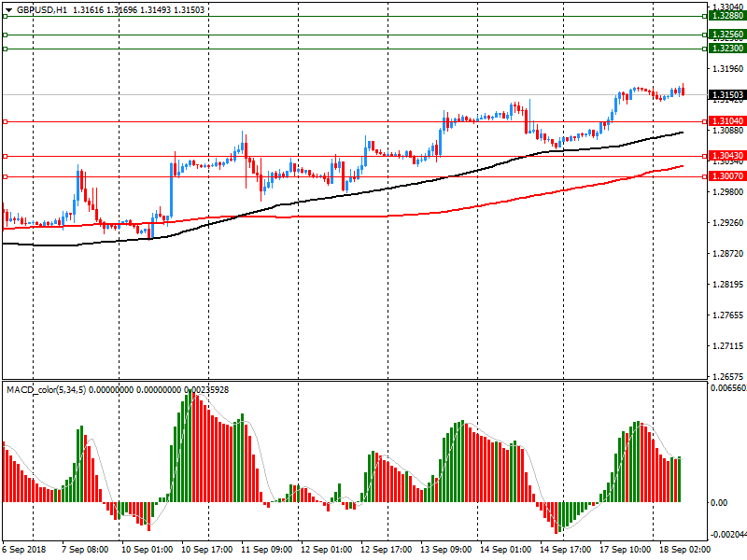Screen dimensions: 747x560
Task: Click the 1.27115 price axis value
Action: pos(727,346)
